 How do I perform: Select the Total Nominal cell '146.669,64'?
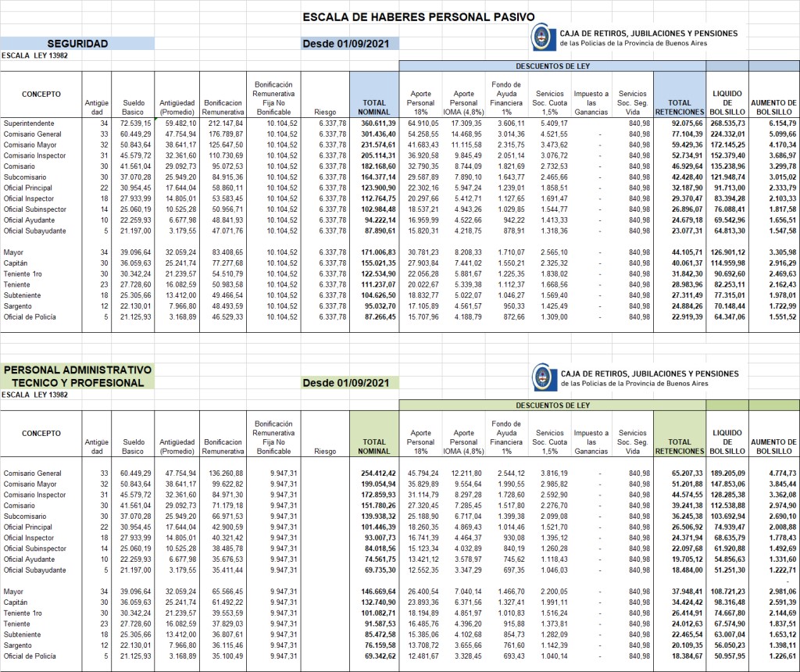pos(378,592)
